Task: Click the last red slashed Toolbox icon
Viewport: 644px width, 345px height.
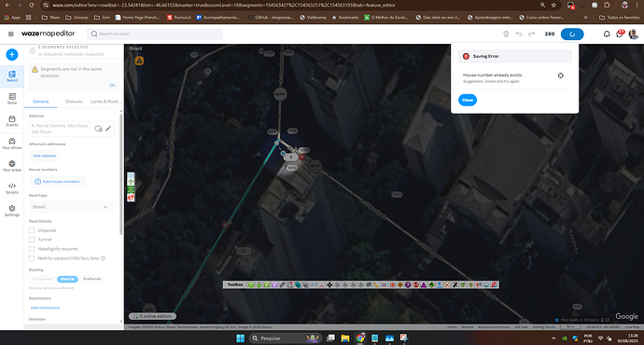Action: [494, 284]
